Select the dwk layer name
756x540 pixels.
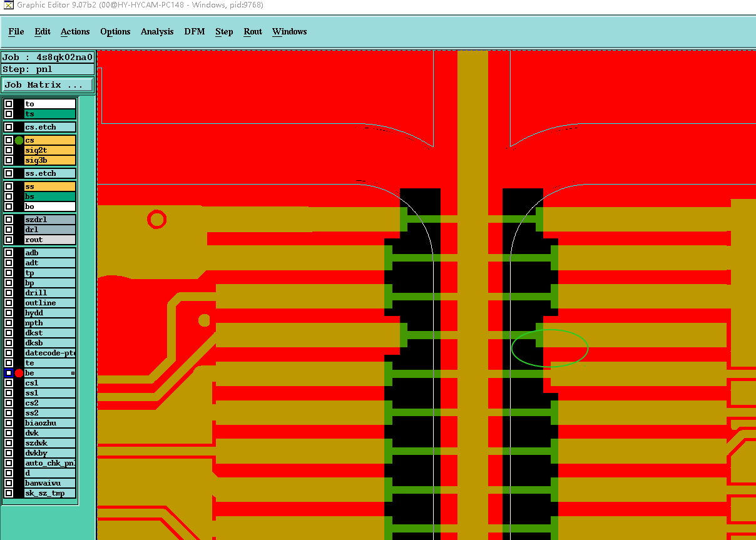tap(49, 433)
